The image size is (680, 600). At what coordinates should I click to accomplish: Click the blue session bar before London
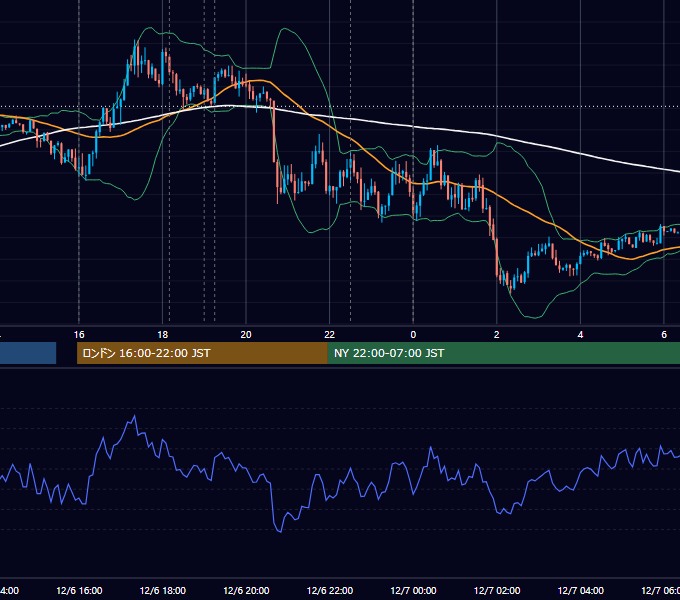[x=28, y=353]
